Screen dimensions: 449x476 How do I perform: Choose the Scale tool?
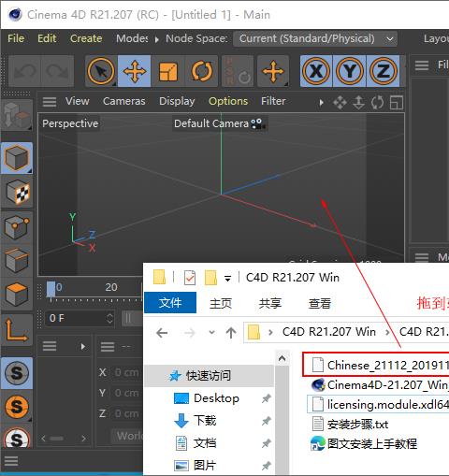(168, 71)
